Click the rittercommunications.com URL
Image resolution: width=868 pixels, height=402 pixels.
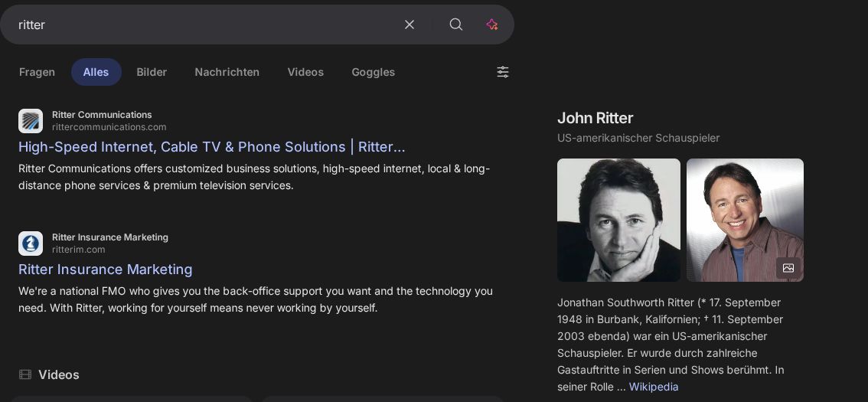109,127
